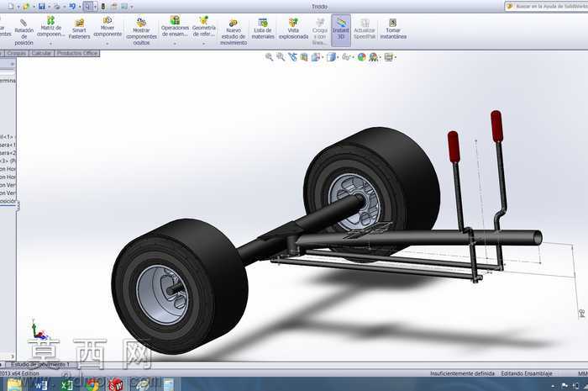Screen dimensions: 588x391
Task: Click the Section view icon
Action: click(x=304, y=56)
